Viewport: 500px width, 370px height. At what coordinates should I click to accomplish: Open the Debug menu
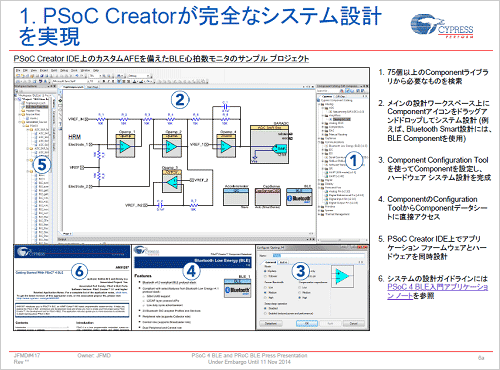click(64, 71)
